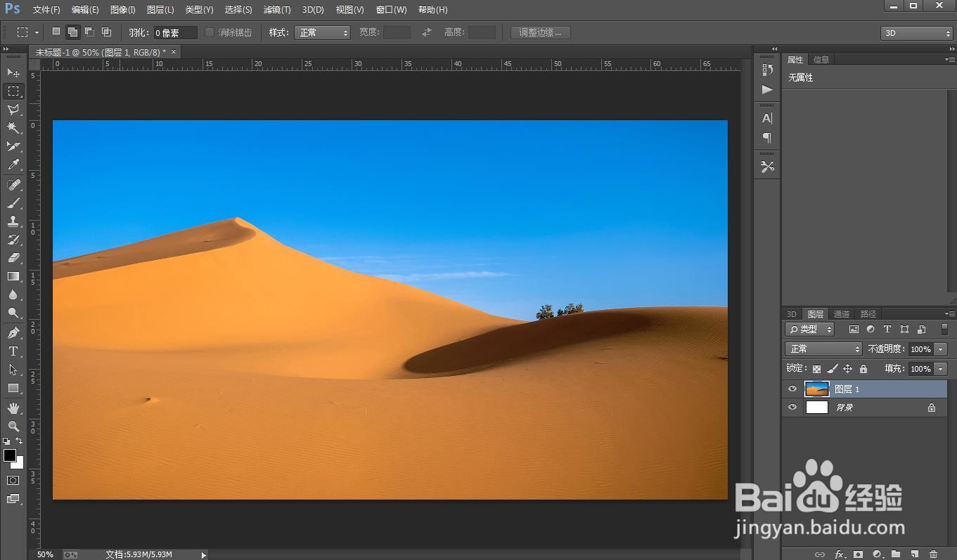
Task: Reset default foreground and background colors
Action: click(6, 441)
